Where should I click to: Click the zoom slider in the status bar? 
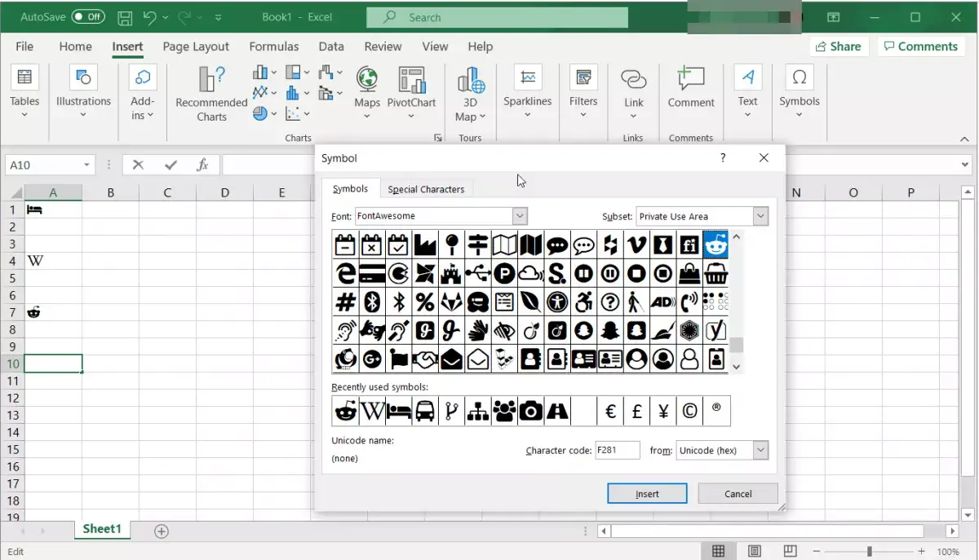[870, 552]
